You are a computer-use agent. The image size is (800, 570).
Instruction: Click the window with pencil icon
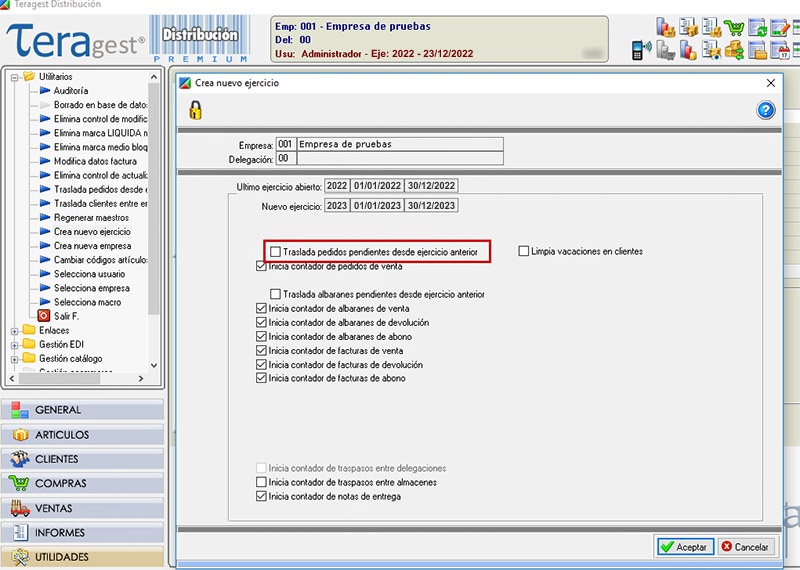tap(780, 27)
